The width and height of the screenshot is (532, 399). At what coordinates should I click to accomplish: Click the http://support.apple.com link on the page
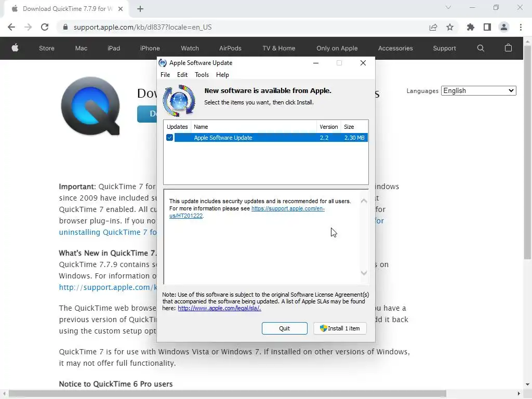108,287
